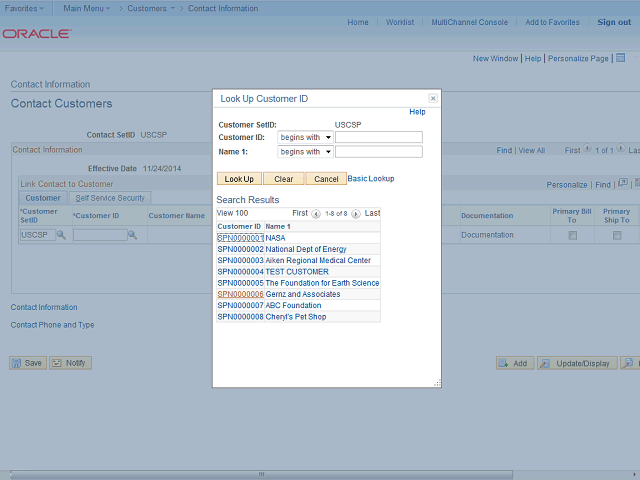Image resolution: width=640 pixels, height=480 pixels.
Task: Click the Name 1 search text field
Action: (x=378, y=152)
